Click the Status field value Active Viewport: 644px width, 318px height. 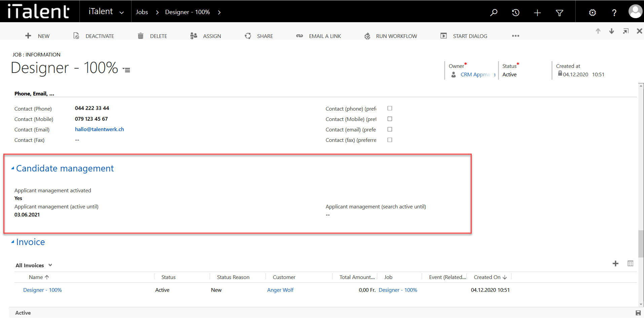[x=509, y=75]
